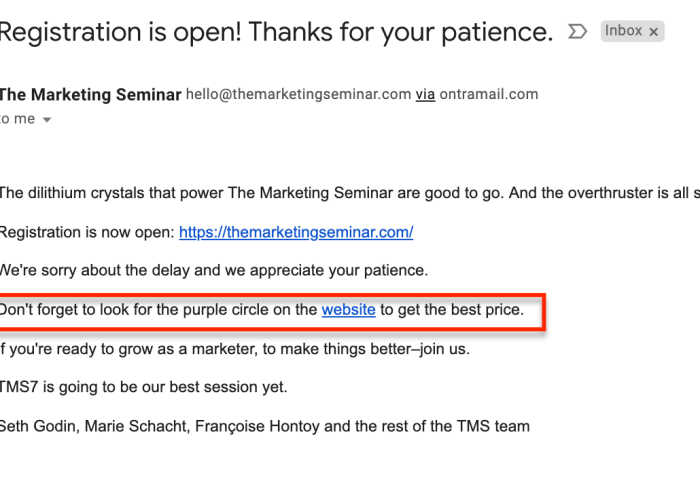Open the https://themarketingseminar.com/ link
Viewport: 700px width, 498px height.
(296, 232)
